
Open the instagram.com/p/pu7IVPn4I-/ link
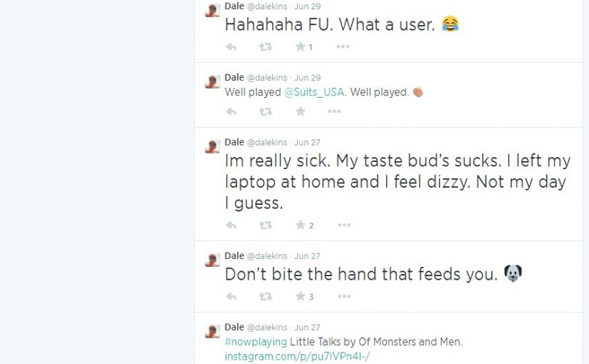coord(297,356)
